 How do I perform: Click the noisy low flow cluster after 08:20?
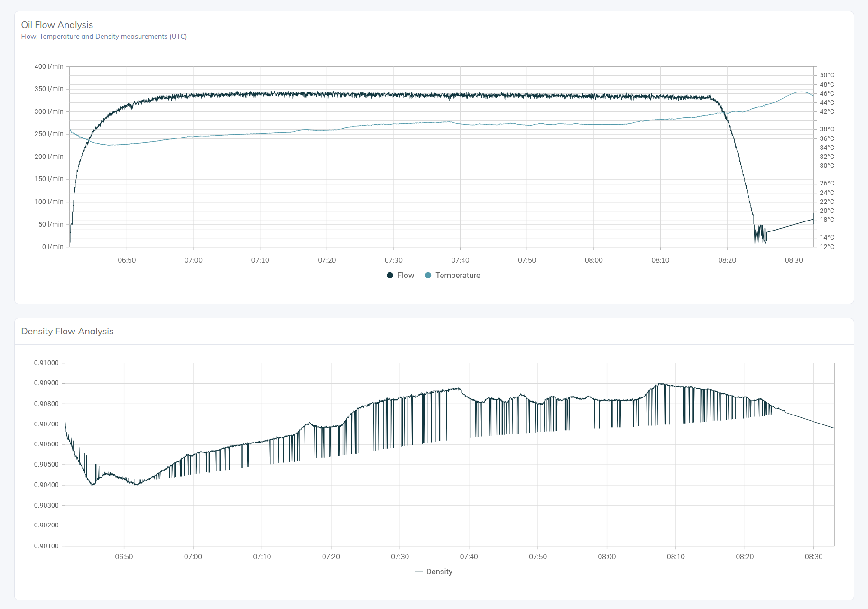tap(760, 234)
